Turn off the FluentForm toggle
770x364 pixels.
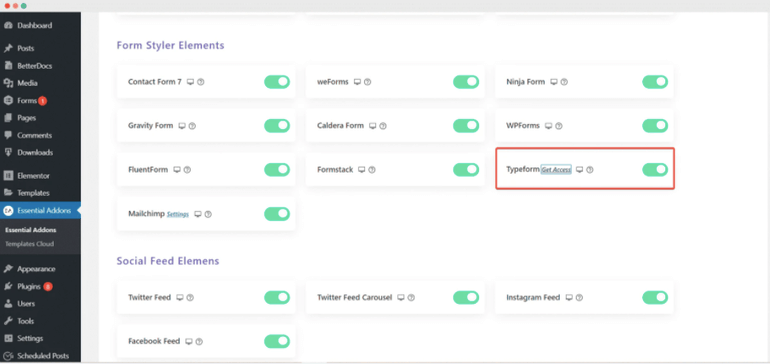point(277,170)
